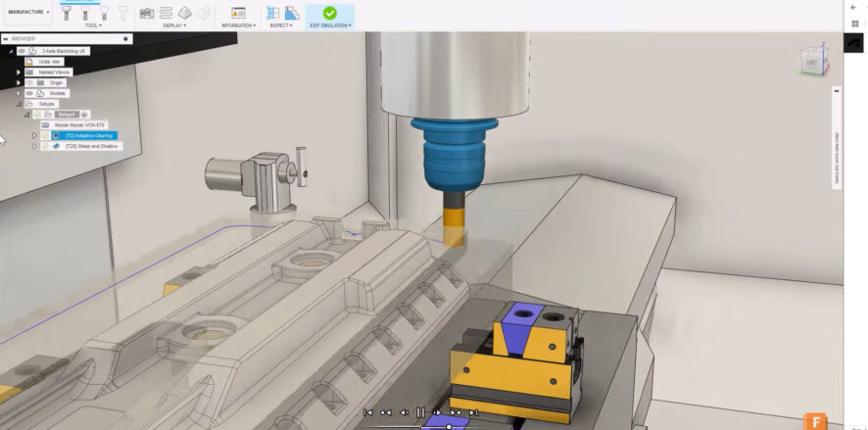The width and height of the screenshot is (868, 430).
Task: Open the Simulate With Machine vertical tab
Action: pos(837,158)
